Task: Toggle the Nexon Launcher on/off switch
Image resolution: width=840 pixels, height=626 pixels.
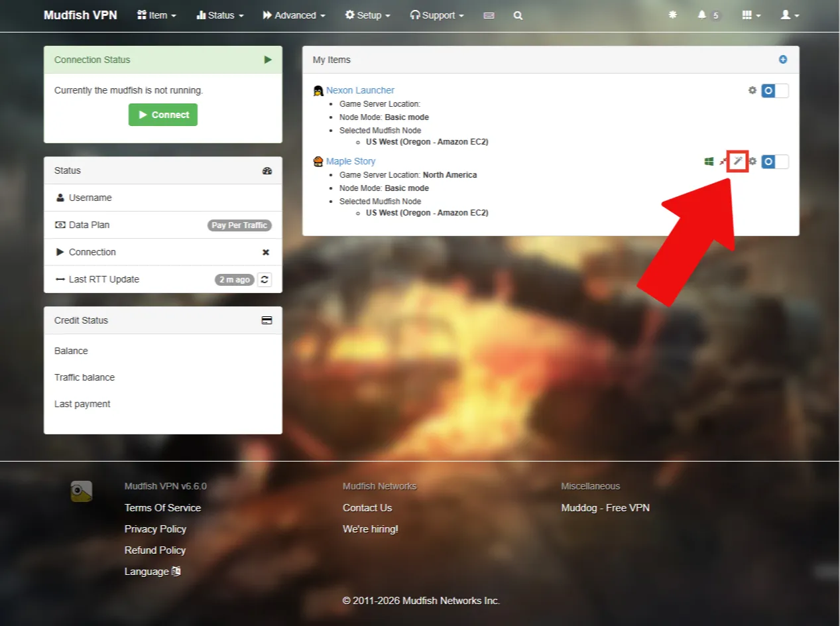Action: 775,90
